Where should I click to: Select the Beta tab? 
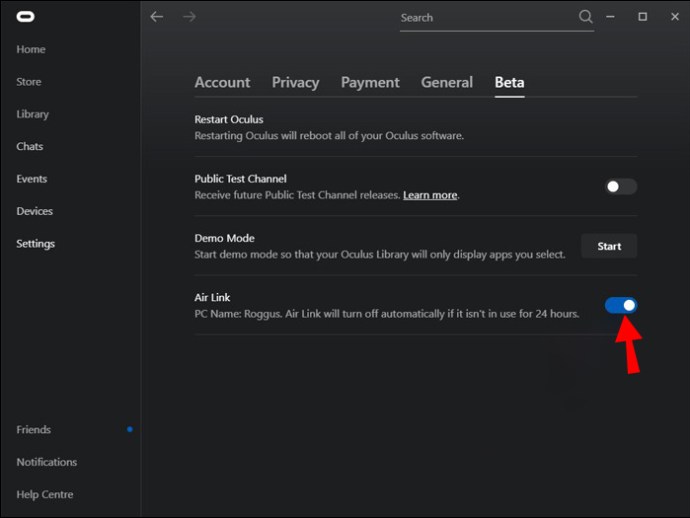pos(509,82)
